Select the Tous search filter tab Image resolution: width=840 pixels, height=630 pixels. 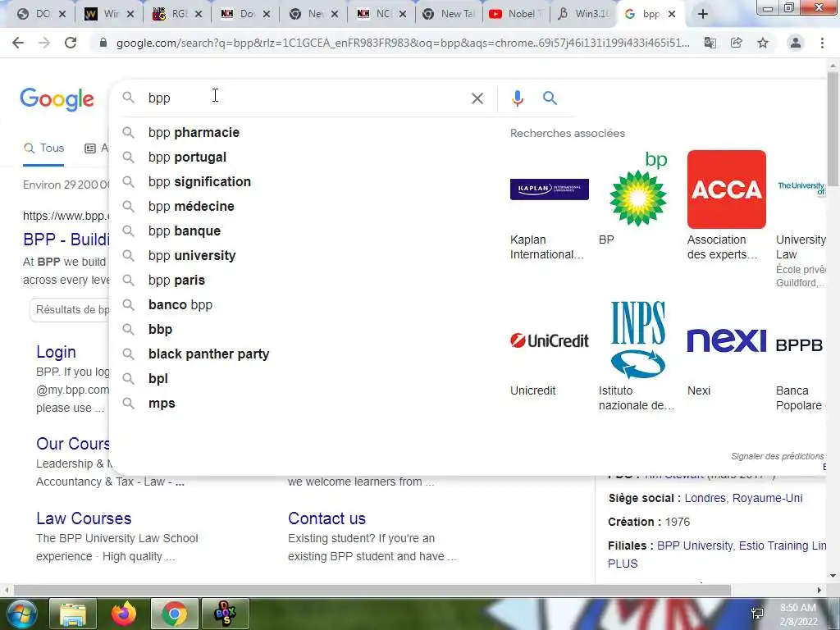[44, 148]
